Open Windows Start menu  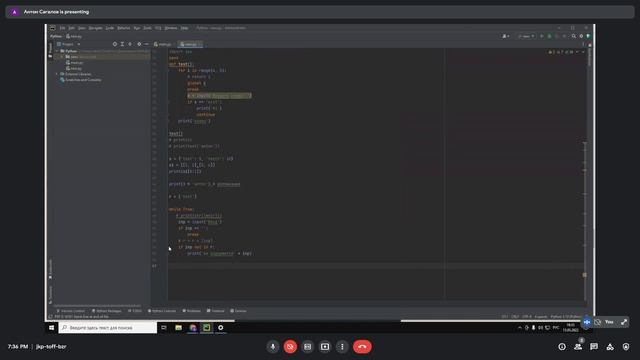tap(51, 328)
